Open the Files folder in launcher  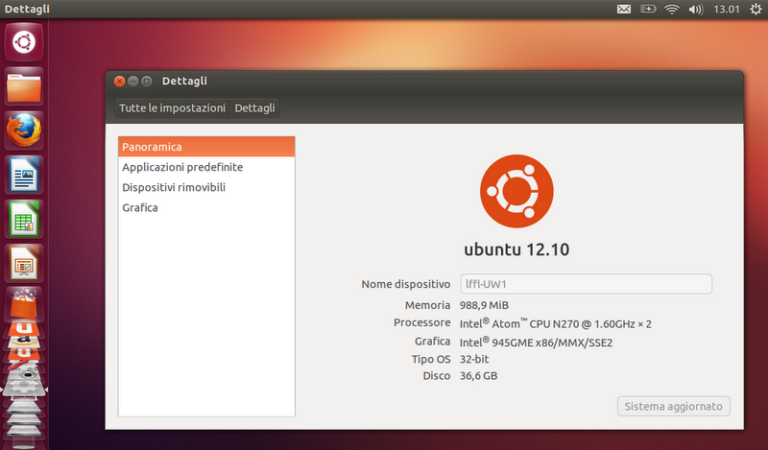(24, 86)
